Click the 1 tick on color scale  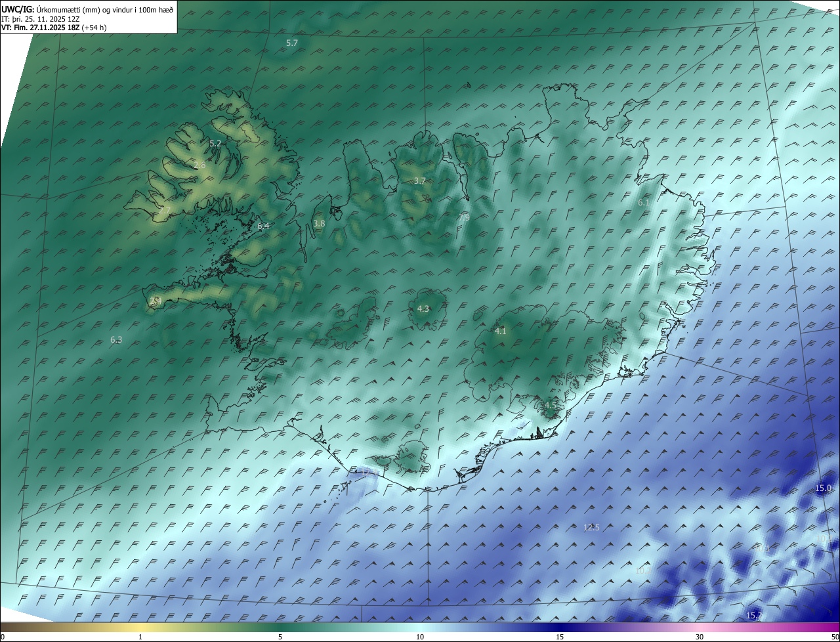tap(140, 637)
